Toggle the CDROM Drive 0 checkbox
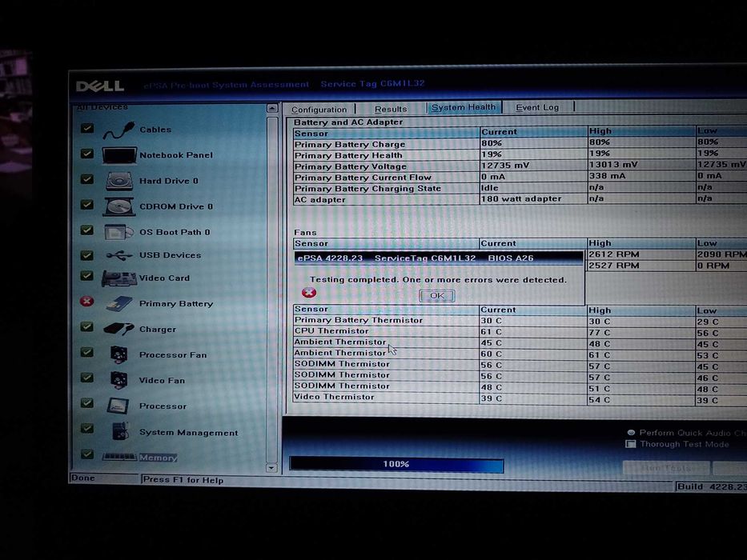Viewport: 747px width, 560px height. (x=86, y=205)
